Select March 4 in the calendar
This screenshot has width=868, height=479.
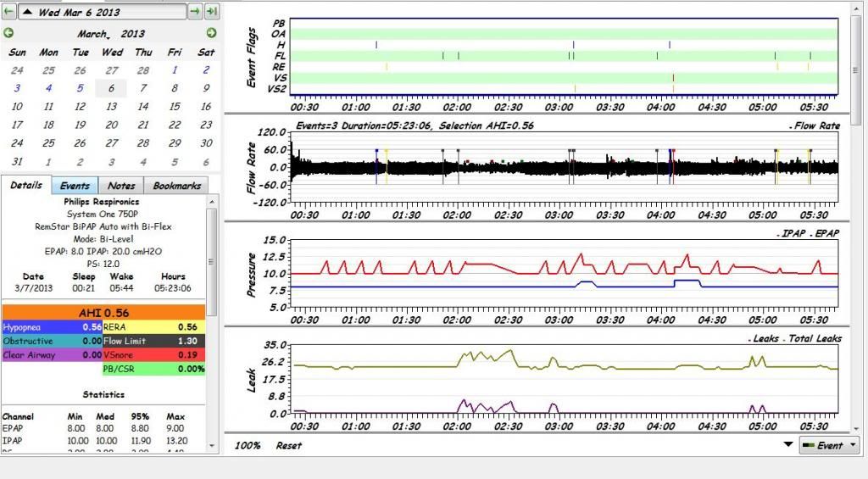48,88
